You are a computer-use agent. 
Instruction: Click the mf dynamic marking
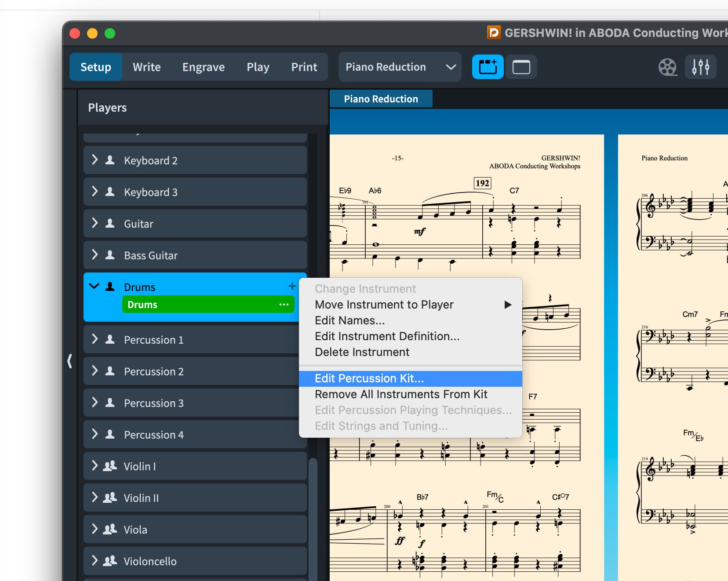[420, 231]
